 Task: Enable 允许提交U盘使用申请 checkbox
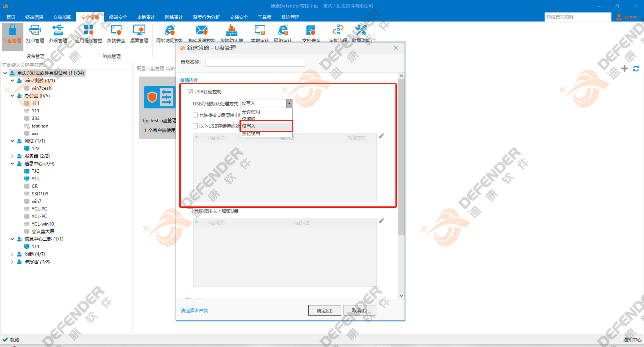coord(195,115)
